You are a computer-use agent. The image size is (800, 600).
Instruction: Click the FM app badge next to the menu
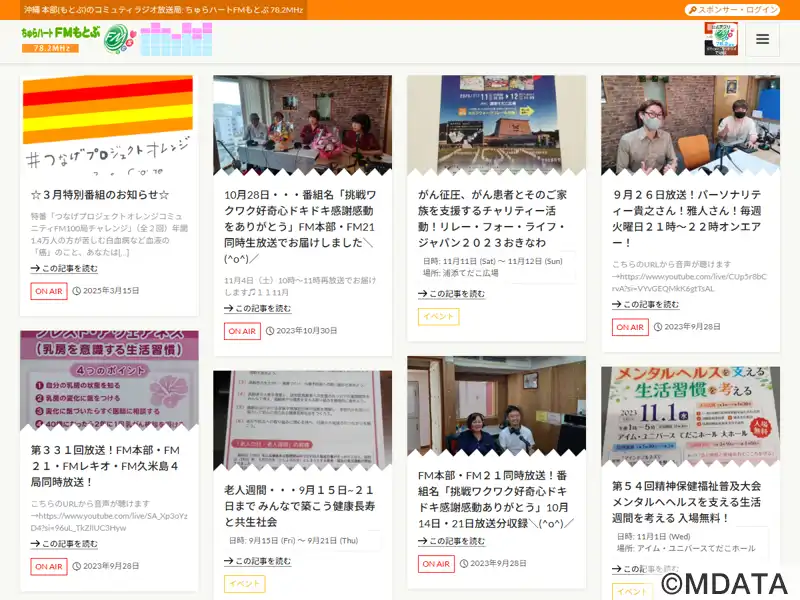(x=721, y=38)
